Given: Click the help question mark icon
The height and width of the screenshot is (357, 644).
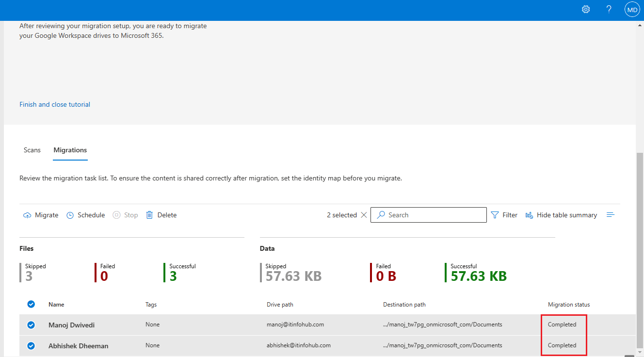Looking at the screenshot, I should (609, 10).
